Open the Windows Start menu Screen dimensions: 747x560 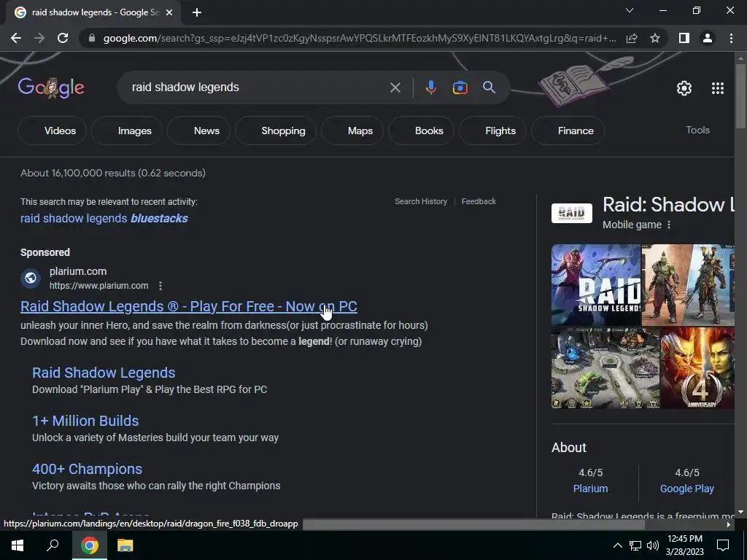pyautogui.click(x=18, y=545)
